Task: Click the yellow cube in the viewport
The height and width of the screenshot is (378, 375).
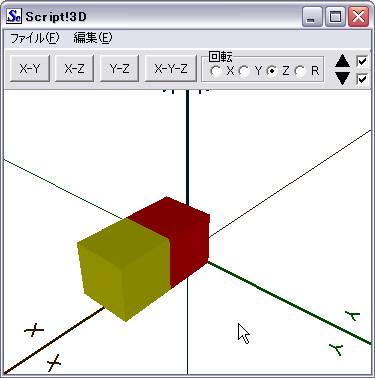Action: point(124,269)
